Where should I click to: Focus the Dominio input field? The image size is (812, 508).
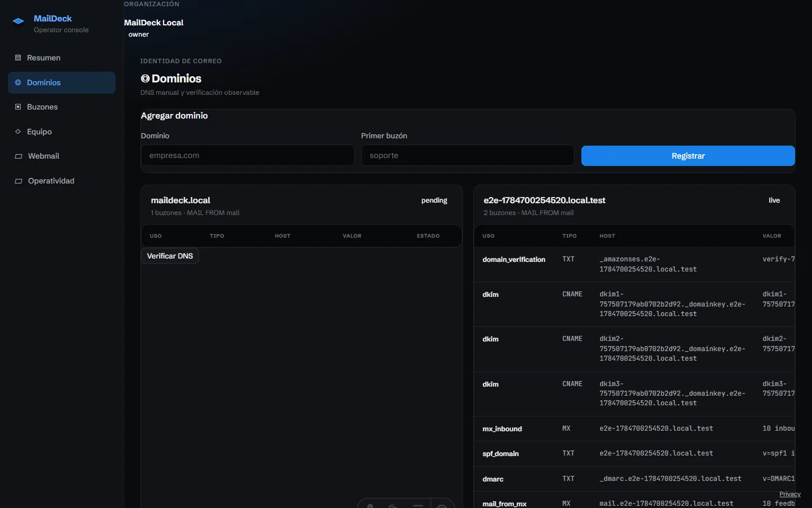[x=248, y=155]
